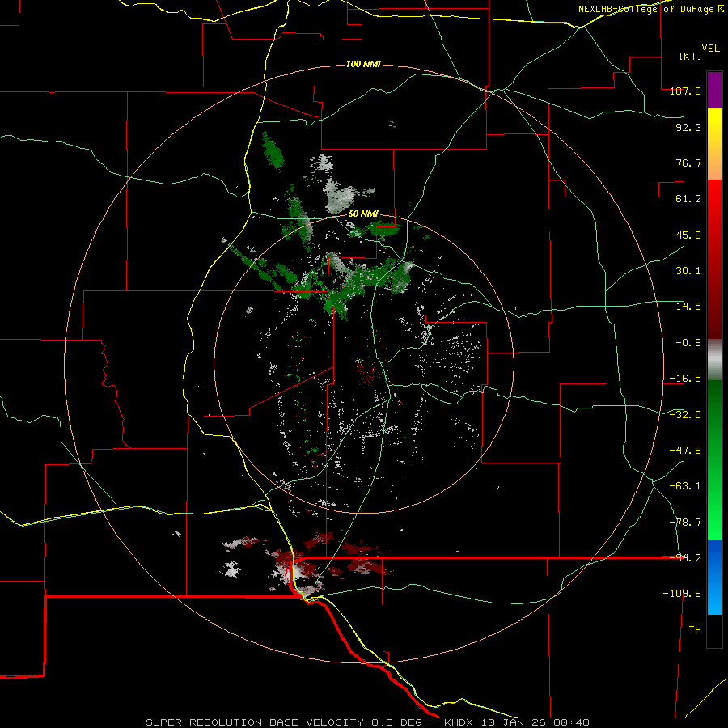Viewport: 728px width, 728px height.
Task: Click the 30.1 velocity scale value
Action: 688,271
